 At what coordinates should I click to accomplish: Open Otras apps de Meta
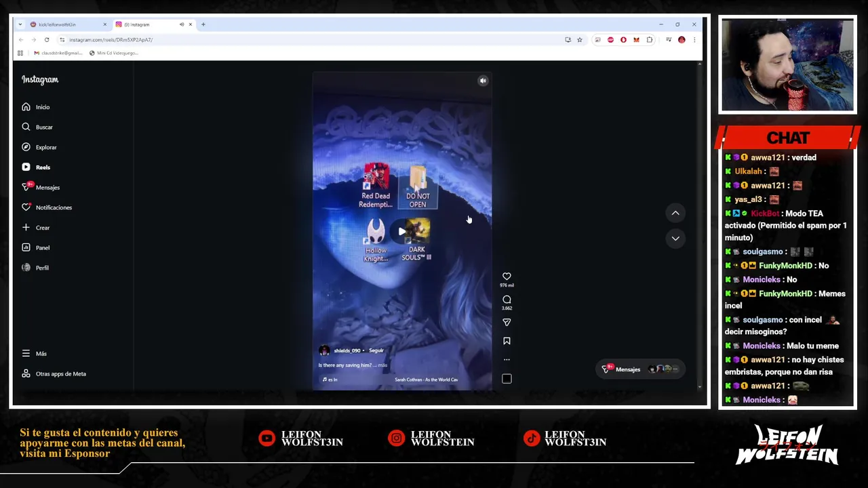(x=54, y=373)
